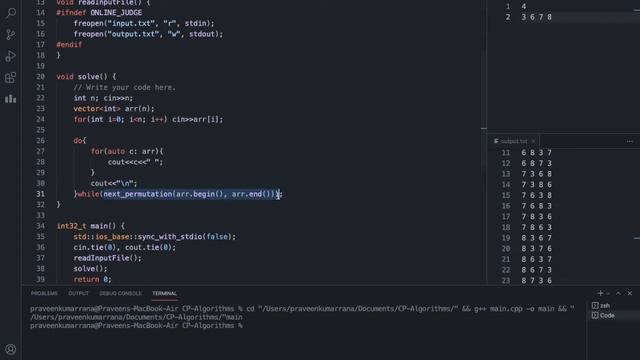Select the zsh terminal icon
This screenshot has width=640, height=360.
[595, 305]
